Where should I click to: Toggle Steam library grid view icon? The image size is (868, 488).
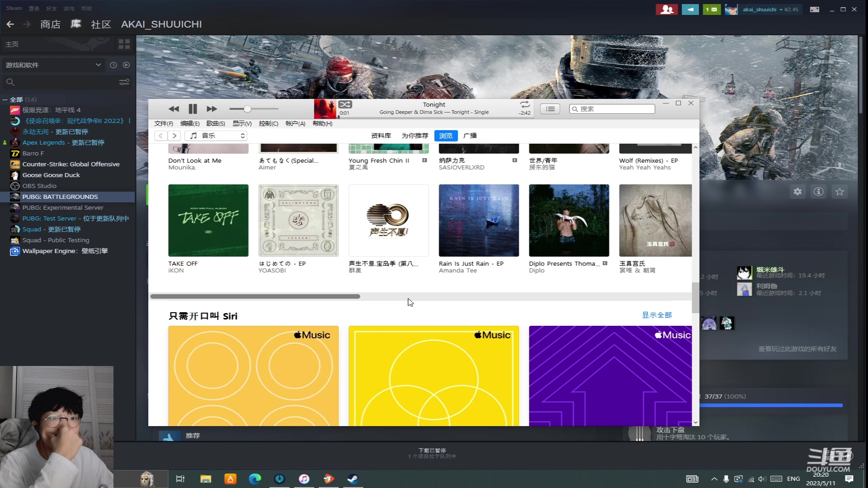(x=124, y=44)
